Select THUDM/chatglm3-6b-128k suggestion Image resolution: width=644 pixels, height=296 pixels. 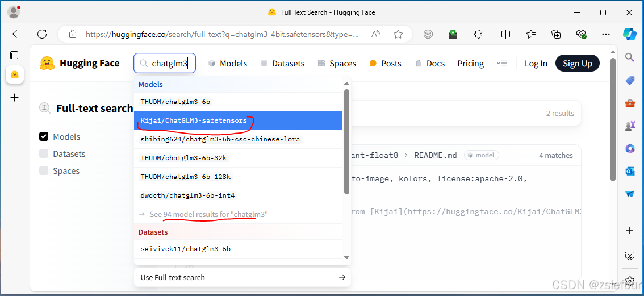coord(238,177)
